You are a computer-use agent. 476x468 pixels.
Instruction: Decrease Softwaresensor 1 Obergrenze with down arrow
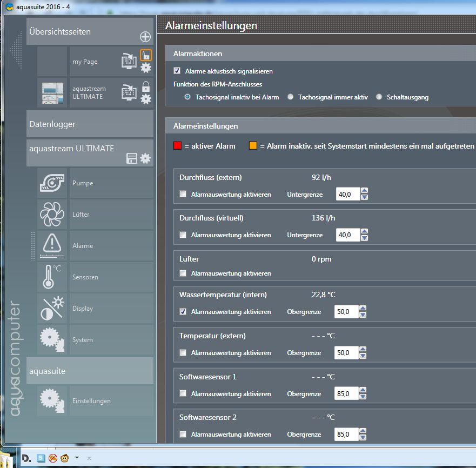(x=363, y=397)
